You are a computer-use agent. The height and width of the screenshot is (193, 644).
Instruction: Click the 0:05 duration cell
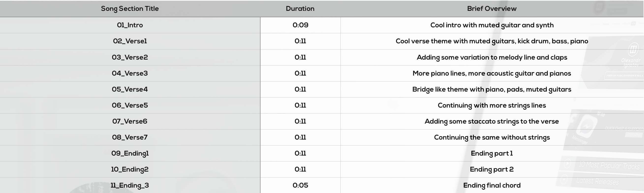[x=300, y=185]
